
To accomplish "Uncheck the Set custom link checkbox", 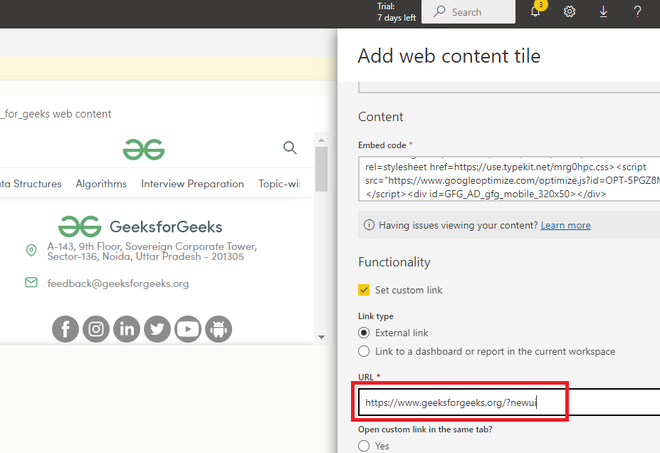I will (x=364, y=290).
